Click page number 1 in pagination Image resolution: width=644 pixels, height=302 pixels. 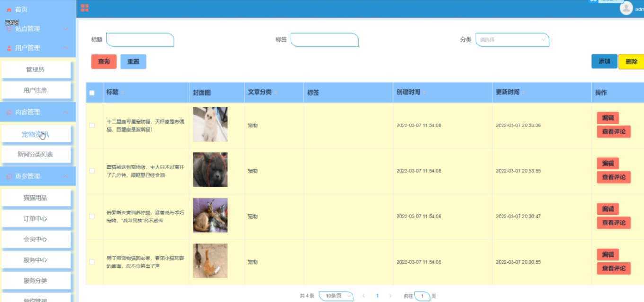coord(377,296)
